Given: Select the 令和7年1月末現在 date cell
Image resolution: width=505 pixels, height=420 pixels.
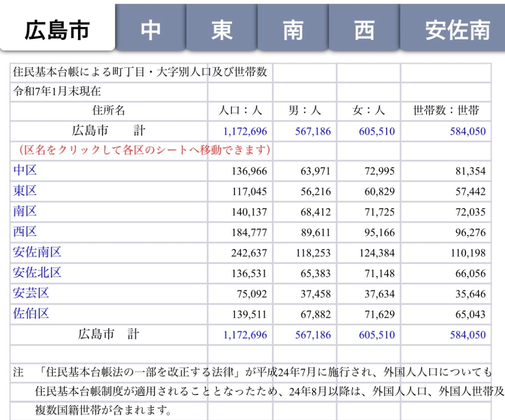Looking at the screenshot, I should point(57,91).
